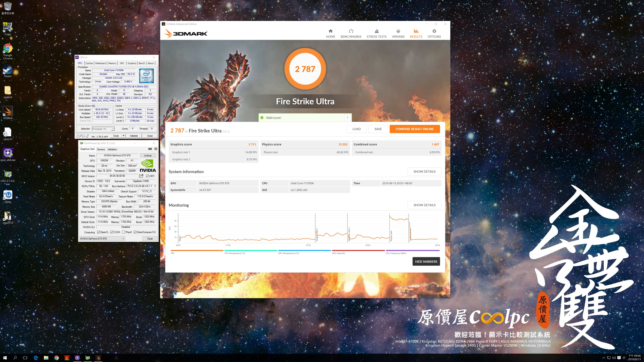The height and width of the screenshot is (362, 644).
Task: Click Graphics test 2 marker on graph
Action: click(349, 234)
